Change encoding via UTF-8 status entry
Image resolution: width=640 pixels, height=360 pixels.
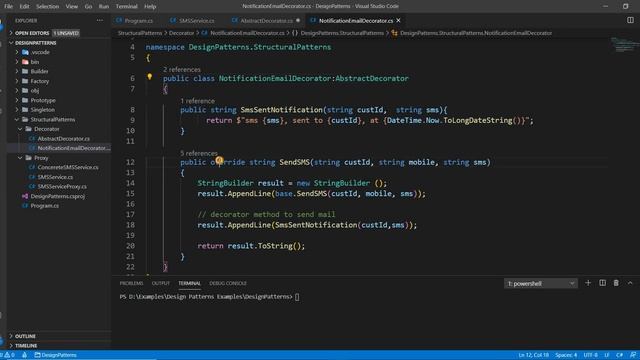[590, 355]
